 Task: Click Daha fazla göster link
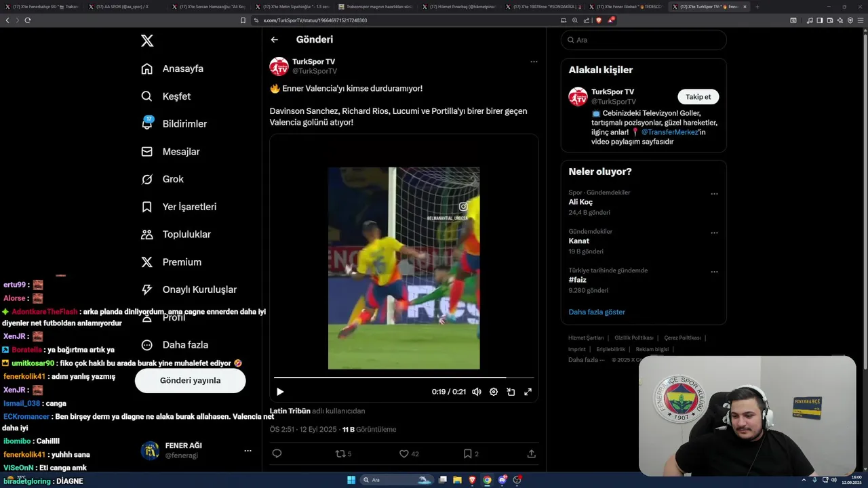click(x=597, y=312)
